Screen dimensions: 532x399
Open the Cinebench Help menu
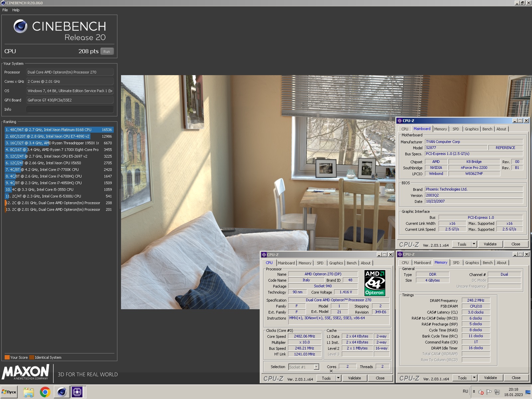click(x=16, y=10)
